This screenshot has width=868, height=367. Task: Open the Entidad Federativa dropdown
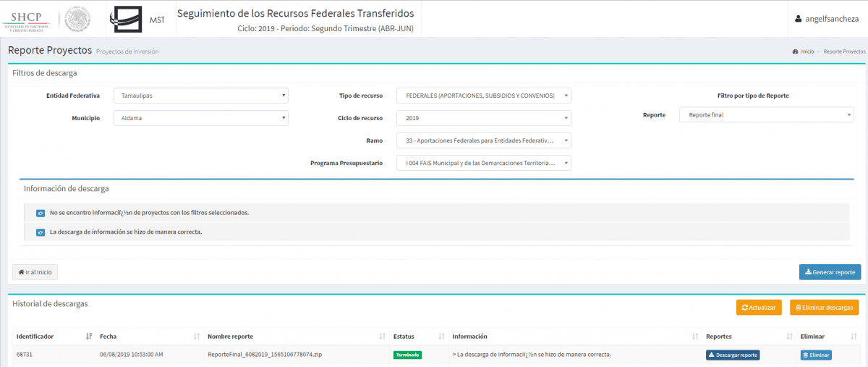(x=200, y=96)
